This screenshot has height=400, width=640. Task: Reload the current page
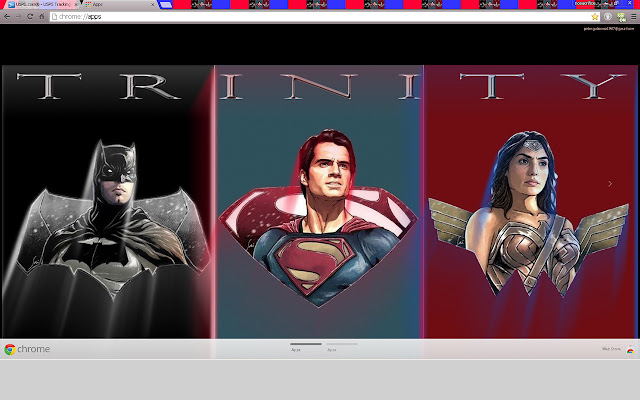[30, 17]
